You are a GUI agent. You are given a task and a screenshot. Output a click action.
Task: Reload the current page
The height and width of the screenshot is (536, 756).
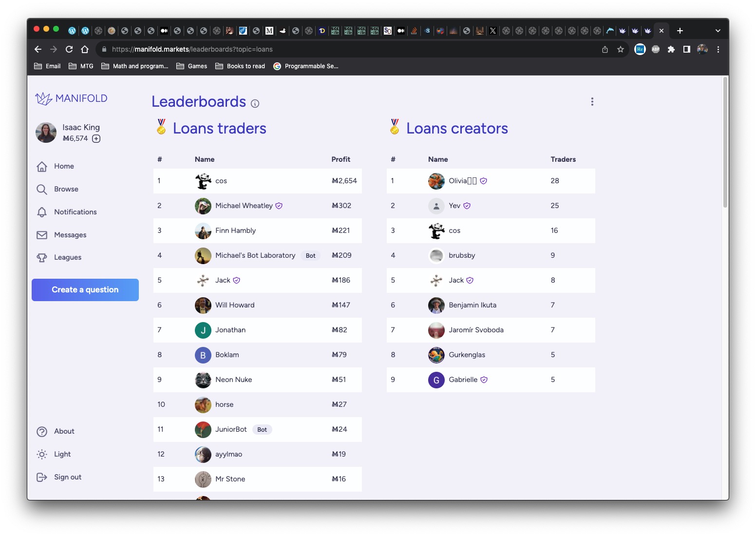[69, 49]
